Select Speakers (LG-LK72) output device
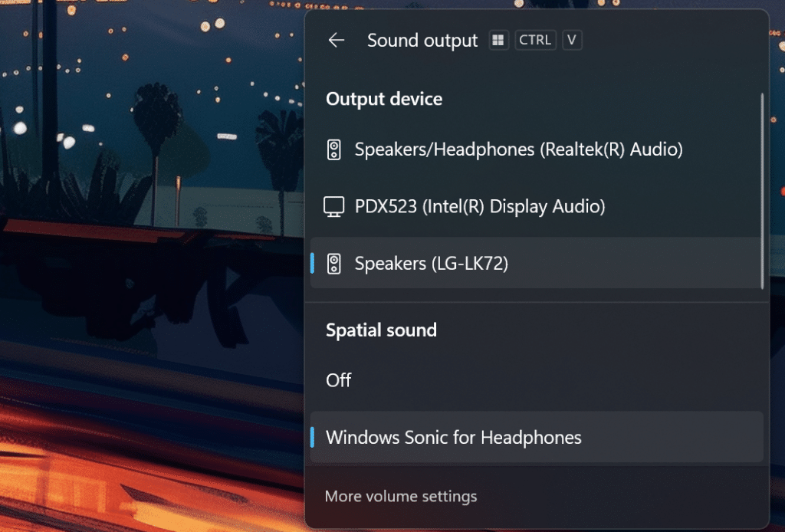785x532 pixels. (x=536, y=263)
